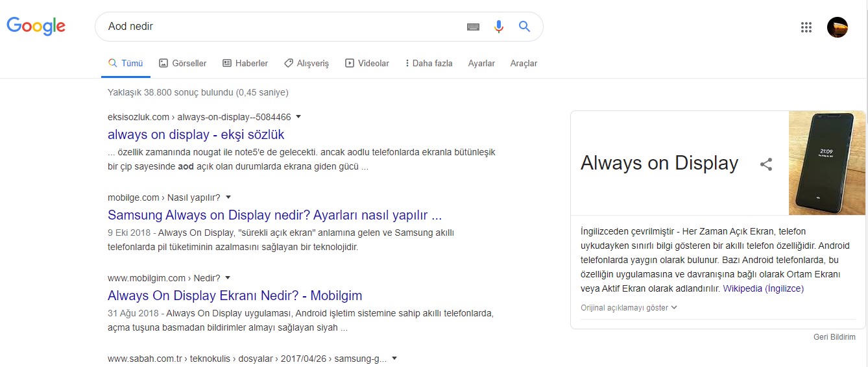Image resolution: width=868 pixels, height=367 pixels.
Task: Switch to the Haberler tab
Action: tap(245, 63)
